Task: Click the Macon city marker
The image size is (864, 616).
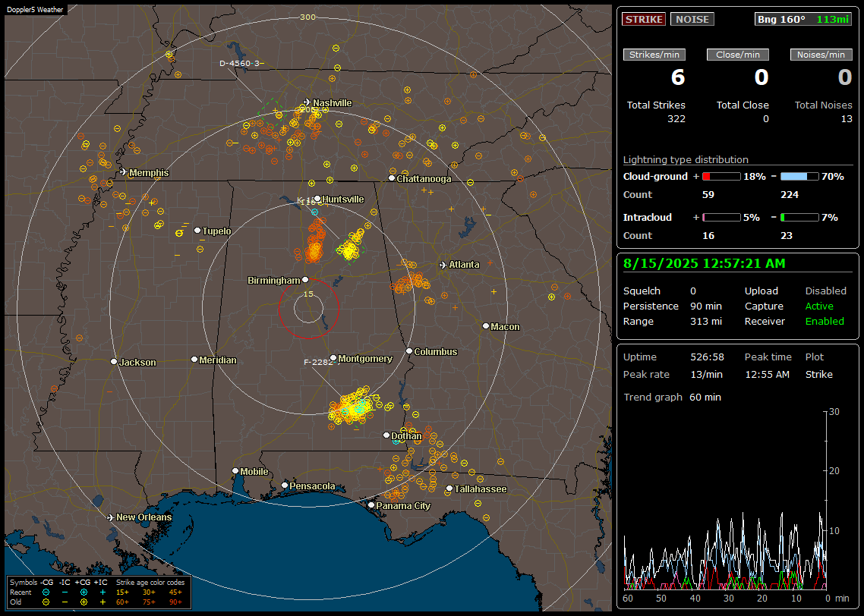Action: pos(485,326)
